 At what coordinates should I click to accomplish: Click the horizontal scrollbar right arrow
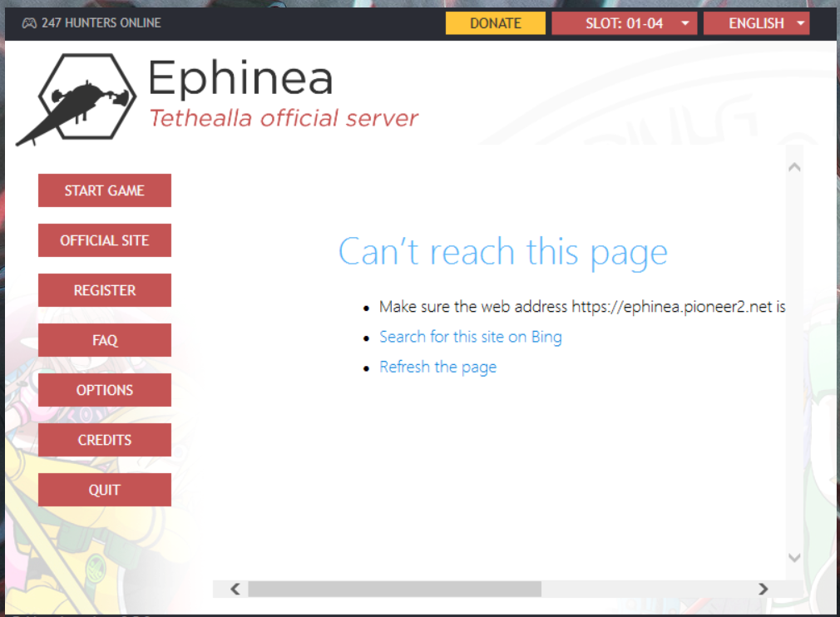763,590
